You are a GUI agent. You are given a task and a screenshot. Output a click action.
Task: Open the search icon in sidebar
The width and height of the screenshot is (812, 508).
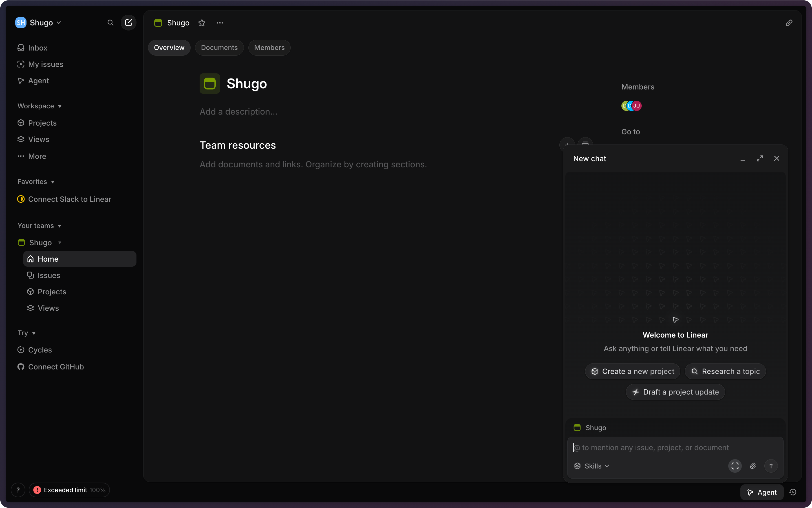point(111,23)
